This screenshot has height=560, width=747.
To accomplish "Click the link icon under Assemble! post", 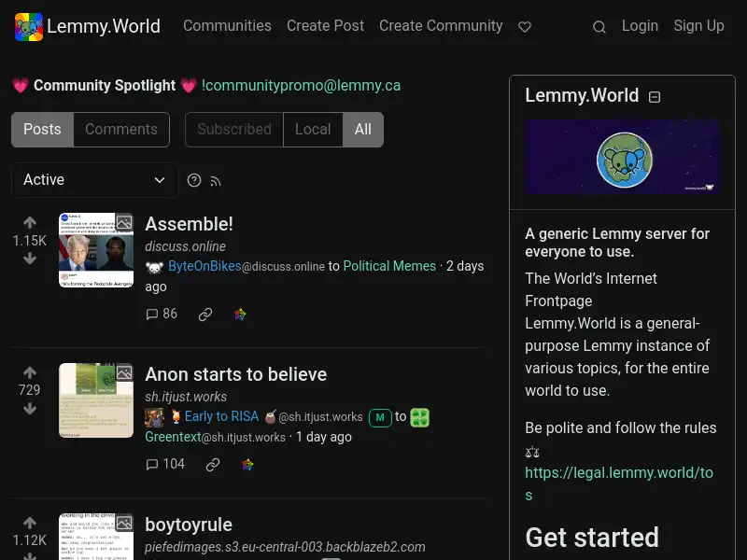I will coord(205,315).
